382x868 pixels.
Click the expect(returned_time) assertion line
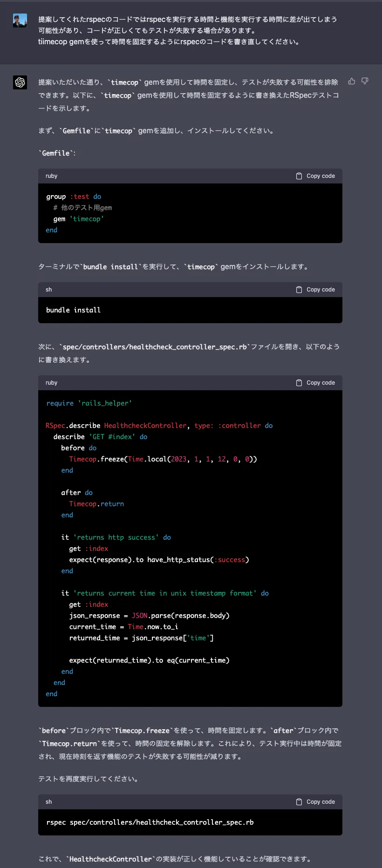pos(149,660)
